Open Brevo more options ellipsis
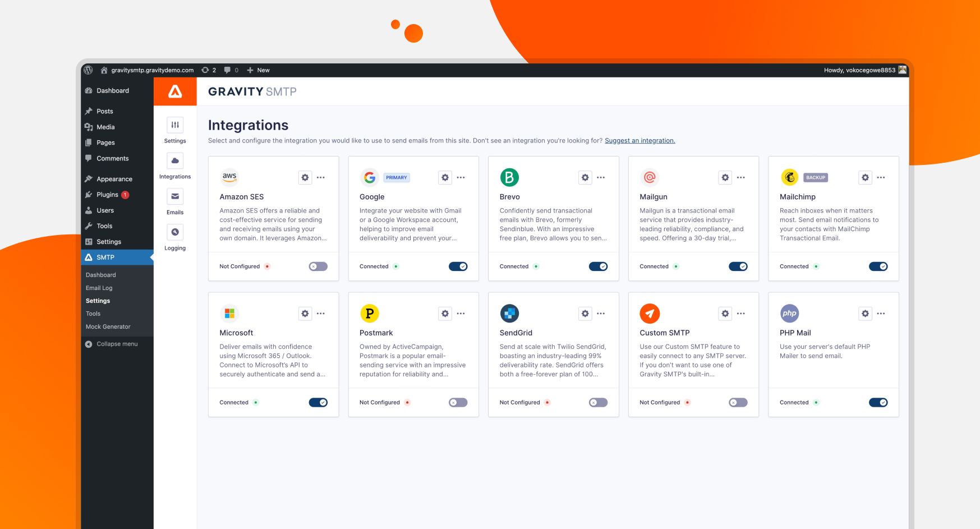This screenshot has height=529, width=980. (x=601, y=177)
